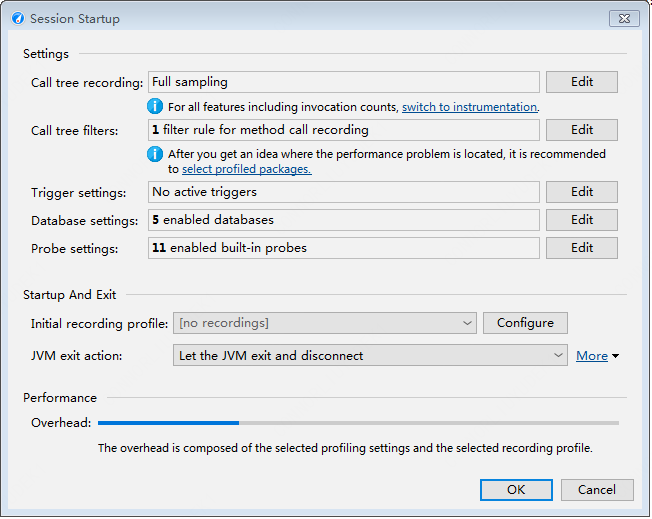Click the '5 enabled databases' field
The width and height of the screenshot is (652, 519).
344,220
